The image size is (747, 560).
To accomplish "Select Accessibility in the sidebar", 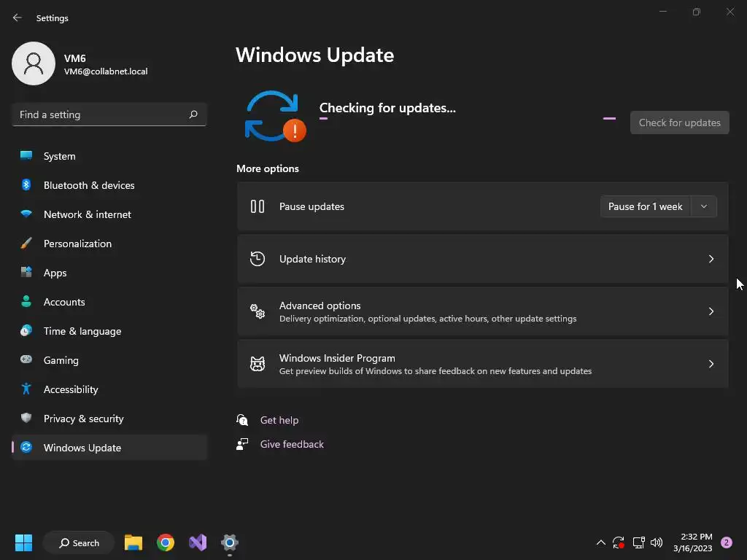I will tap(109, 389).
